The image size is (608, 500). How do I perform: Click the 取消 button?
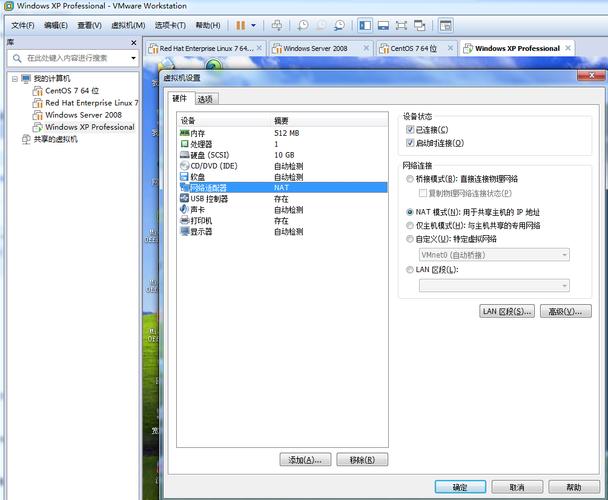coord(517,487)
